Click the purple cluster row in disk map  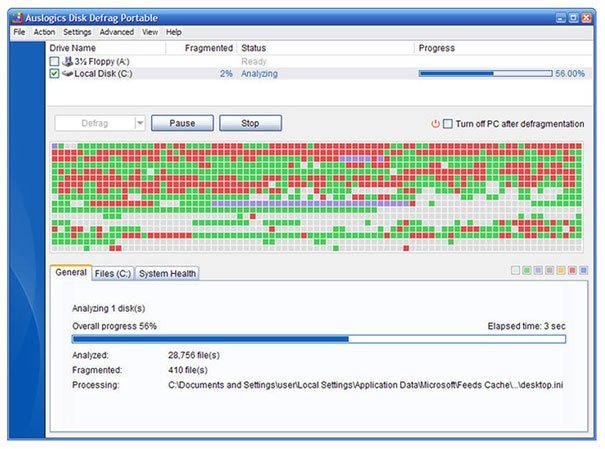tap(313, 203)
